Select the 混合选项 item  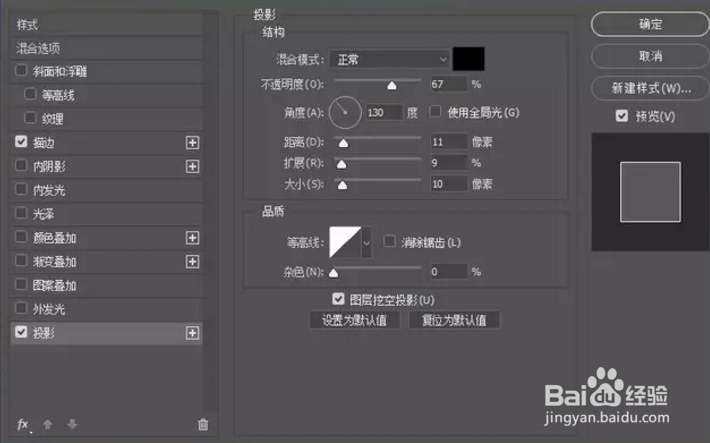tap(106, 48)
